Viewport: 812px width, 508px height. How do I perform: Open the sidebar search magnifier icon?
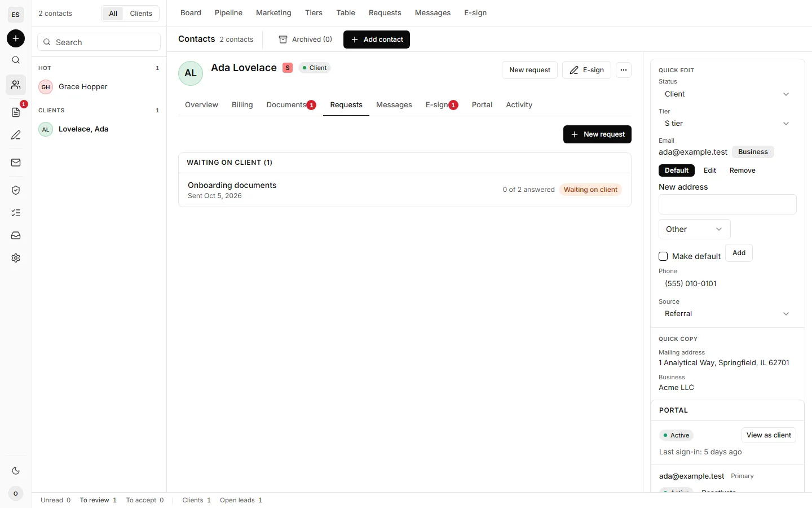[16, 60]
